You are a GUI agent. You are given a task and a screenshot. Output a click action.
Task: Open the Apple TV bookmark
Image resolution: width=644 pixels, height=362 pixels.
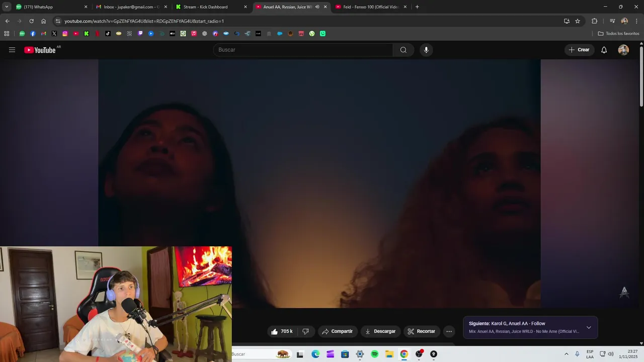tap(173, 34)
